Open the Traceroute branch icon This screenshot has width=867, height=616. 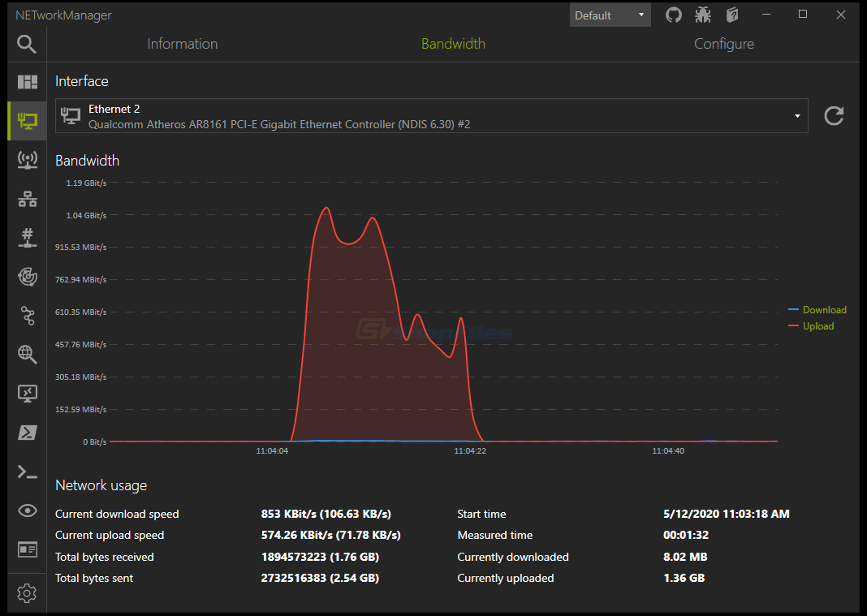(x=27, y=315)
